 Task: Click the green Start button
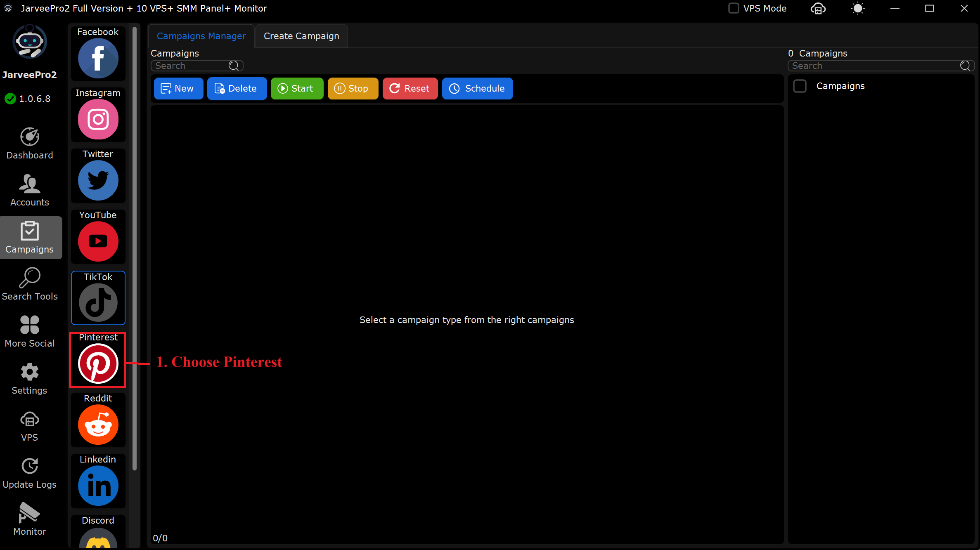(x=297, y=88)
